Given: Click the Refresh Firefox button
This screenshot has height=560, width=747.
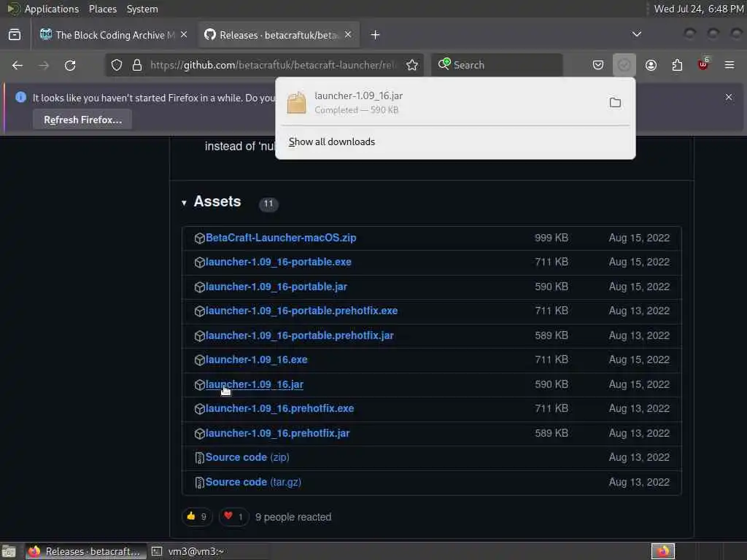Looking at the screenshot, I should [x=83, y=120].
